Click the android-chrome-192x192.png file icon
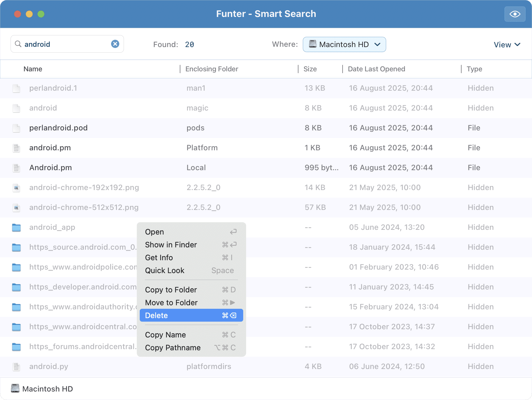 click(x=16, y=188)
